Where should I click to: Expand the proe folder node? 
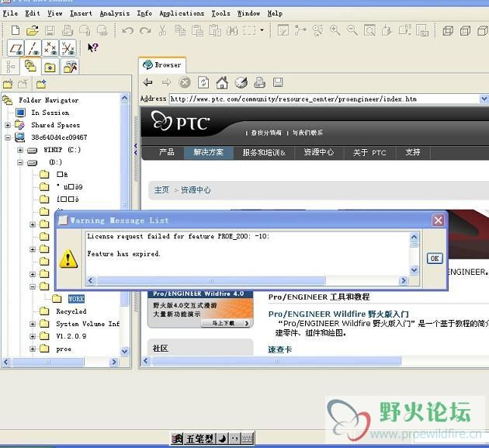click(x=33, y=349)
